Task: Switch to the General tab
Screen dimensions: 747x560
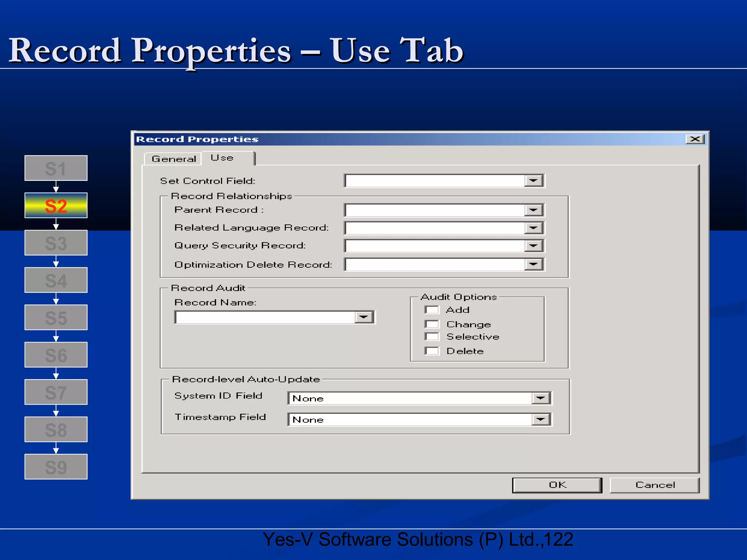Action: coord(173,159)
